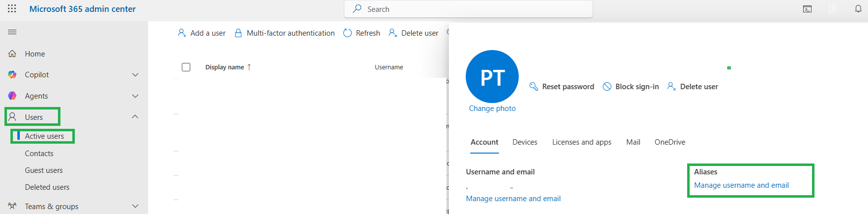Viewport: 868px width, 217px height.
Task: Expand Teams & groups chevron
Action: [135, 206]
